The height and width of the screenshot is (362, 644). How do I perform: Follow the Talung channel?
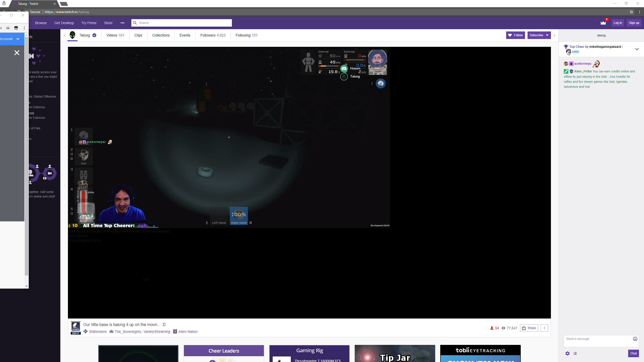[x=515, y=35]
